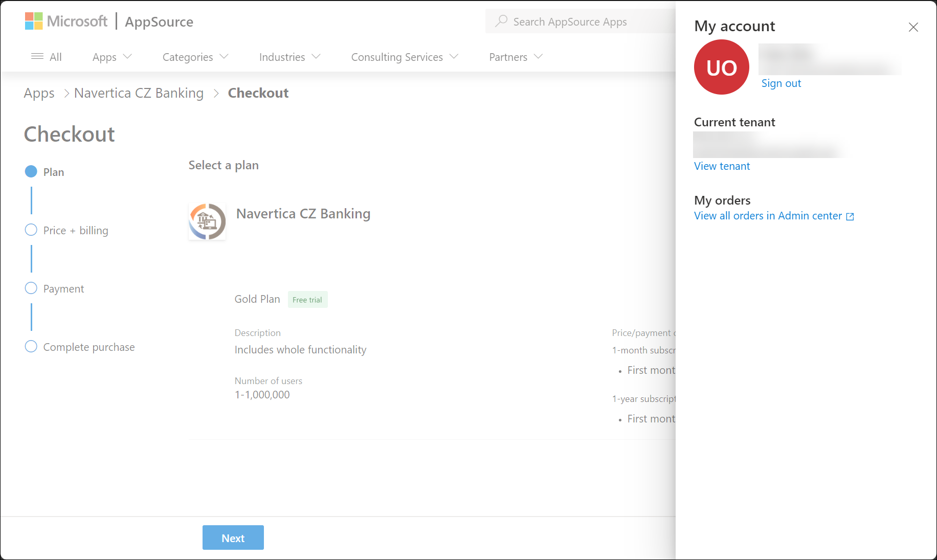Open the View tenant link

click(x=722, y=166)
